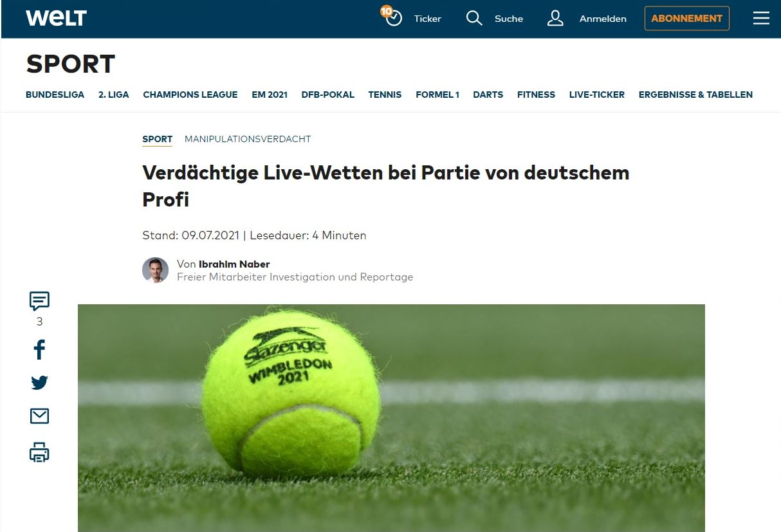
Task: Open the Tennis section
Action: [385, 95]
